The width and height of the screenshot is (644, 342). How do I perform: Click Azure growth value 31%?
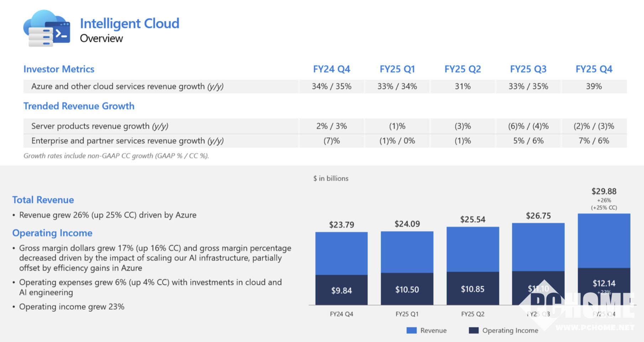click(x=463, y=87)
